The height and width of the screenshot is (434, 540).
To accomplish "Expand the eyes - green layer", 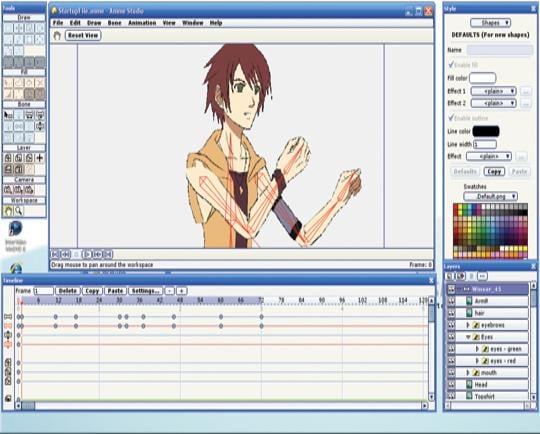I will pyautogui.click(x=477, y=349).
